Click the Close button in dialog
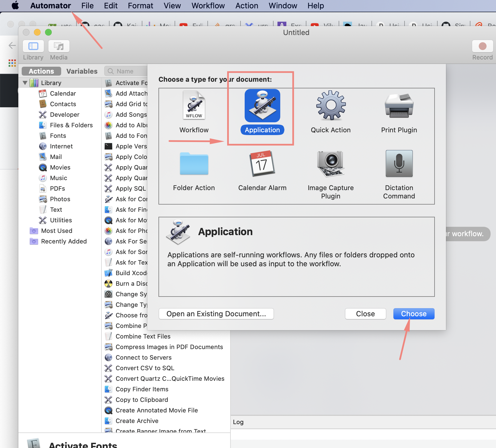 coord(365,314)
